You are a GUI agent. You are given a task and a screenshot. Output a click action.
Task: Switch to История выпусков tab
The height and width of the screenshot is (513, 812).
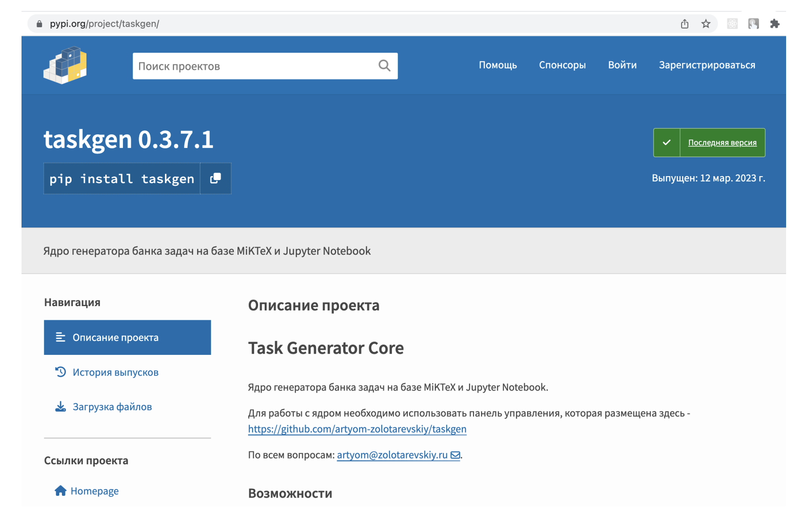pyautogui.click(x=115, y=372)
